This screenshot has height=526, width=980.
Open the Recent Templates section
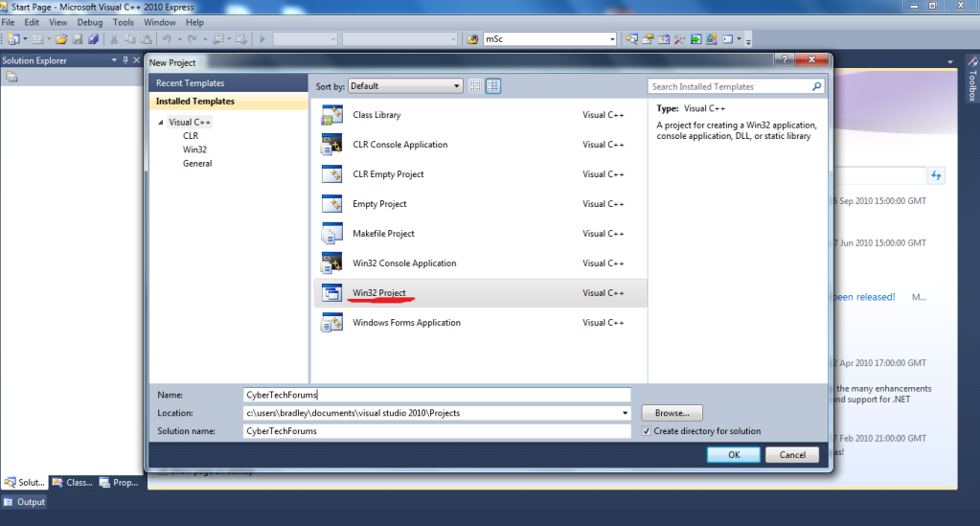tap(190, 83)
